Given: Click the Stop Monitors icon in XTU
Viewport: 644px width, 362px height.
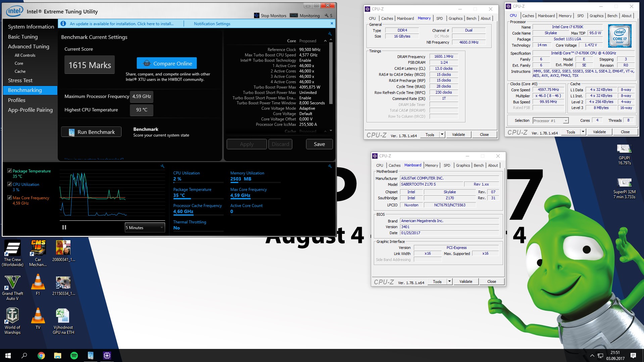Looking at the screenshot, I should (x=257, y=15).
